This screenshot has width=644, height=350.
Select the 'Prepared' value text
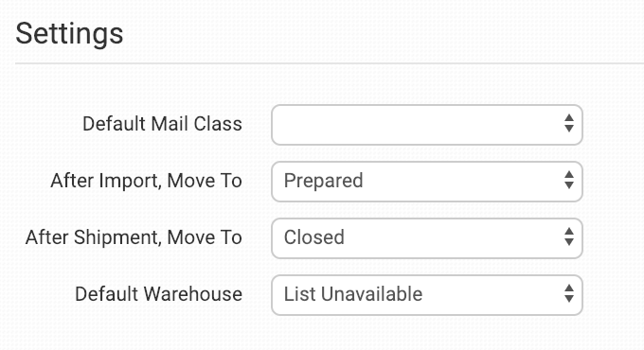pos(324,181)
